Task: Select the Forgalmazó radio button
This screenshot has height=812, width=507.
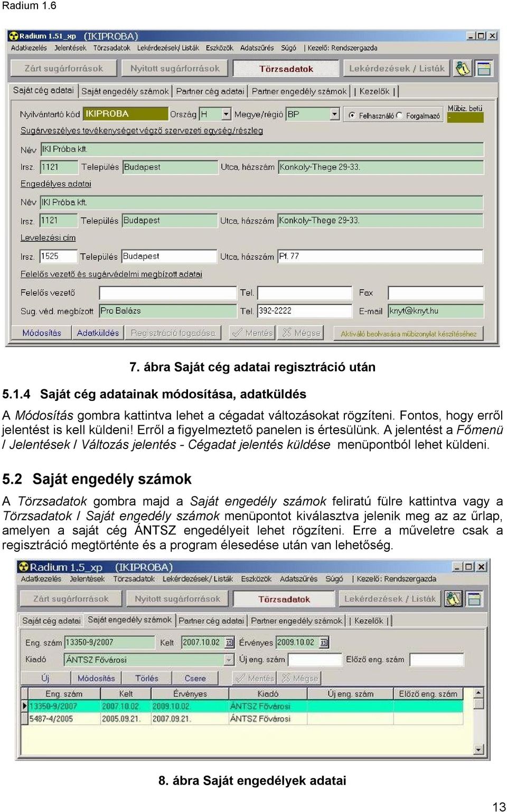Action: 399,115
